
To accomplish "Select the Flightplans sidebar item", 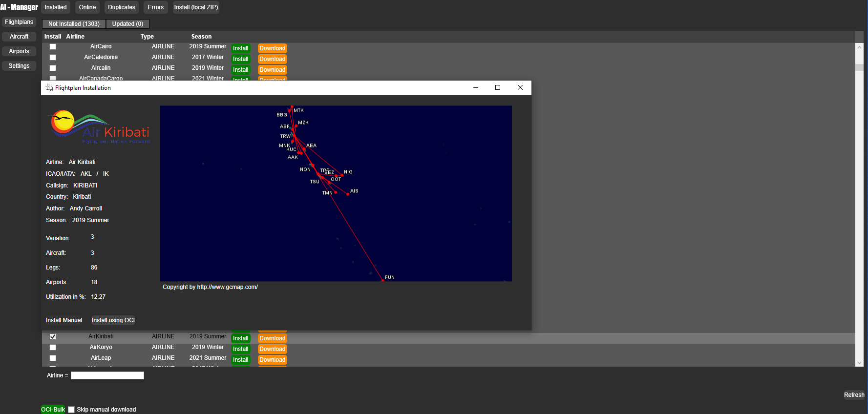I will 19,22.
